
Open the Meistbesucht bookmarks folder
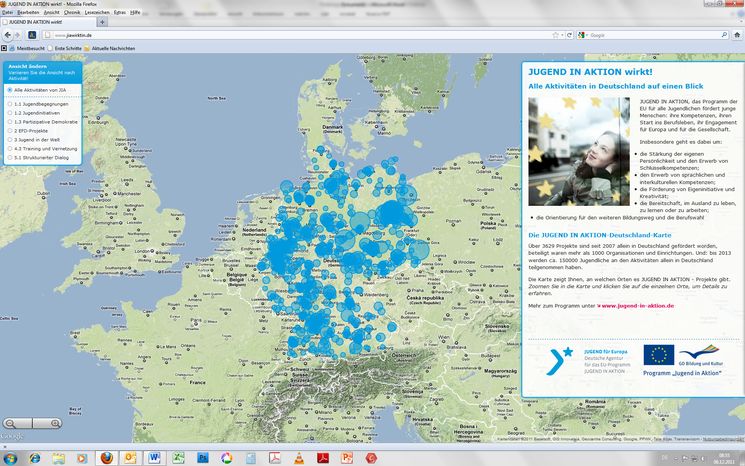(27, 48)
